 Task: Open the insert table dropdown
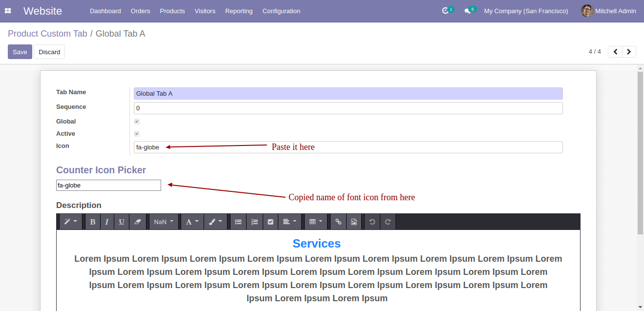click(315, 222)
